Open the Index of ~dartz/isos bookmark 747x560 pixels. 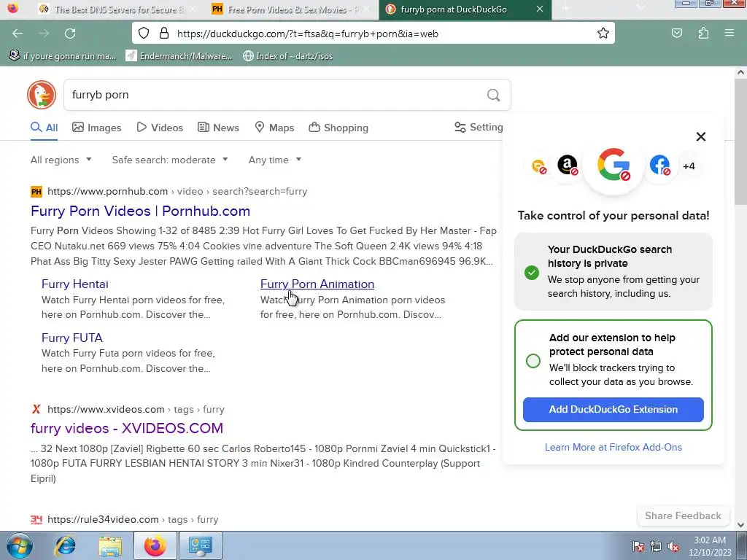click(287, 56)
